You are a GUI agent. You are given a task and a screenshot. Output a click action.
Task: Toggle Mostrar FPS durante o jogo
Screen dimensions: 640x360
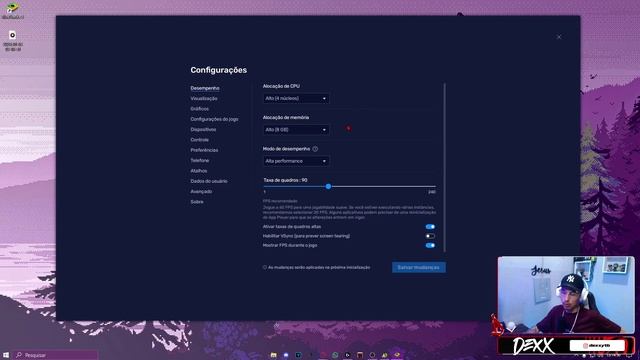pos(430,245)
